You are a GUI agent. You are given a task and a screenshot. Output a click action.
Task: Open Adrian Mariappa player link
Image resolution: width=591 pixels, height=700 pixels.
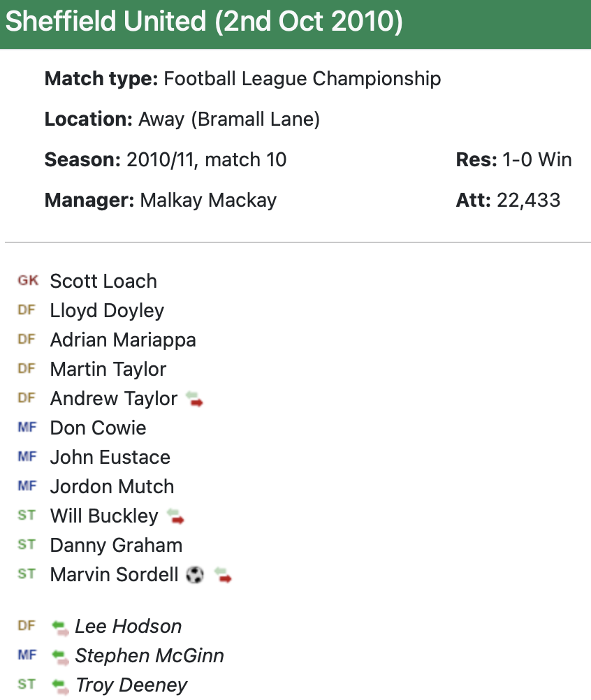point(123,340)
